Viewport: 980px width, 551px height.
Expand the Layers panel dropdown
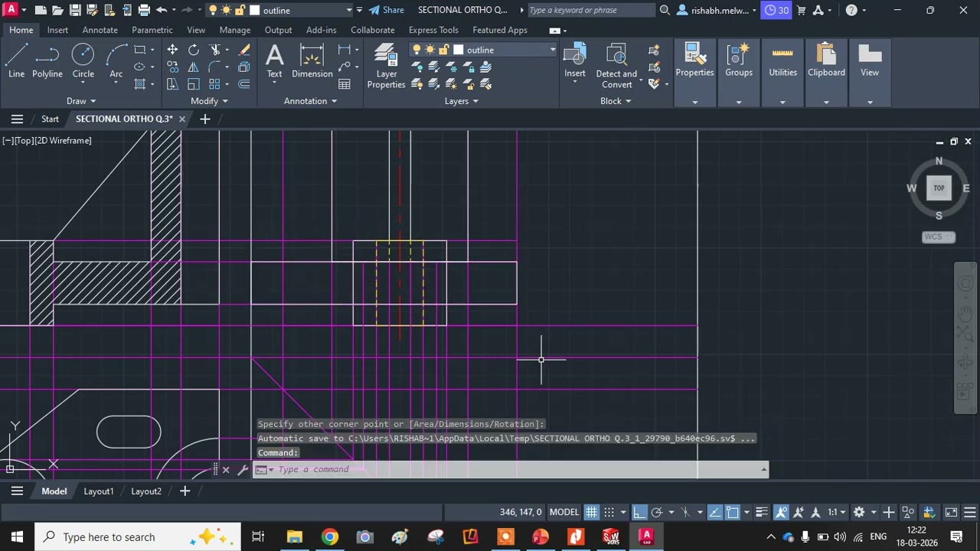pyautogui.click(x=461, y=101)
